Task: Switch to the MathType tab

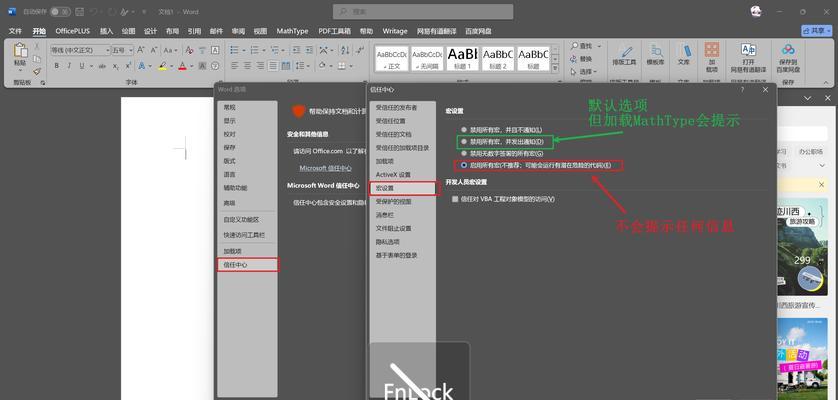Action: click(x=292, y=31)
